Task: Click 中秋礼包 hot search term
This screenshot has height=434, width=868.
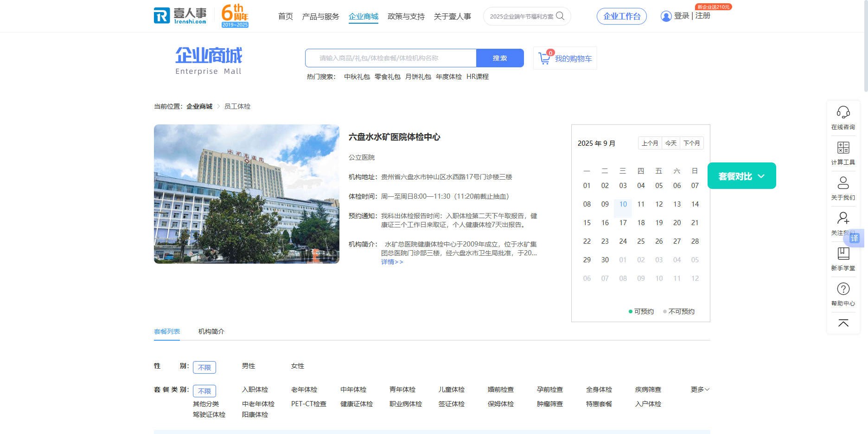Action: click(357, 77)
